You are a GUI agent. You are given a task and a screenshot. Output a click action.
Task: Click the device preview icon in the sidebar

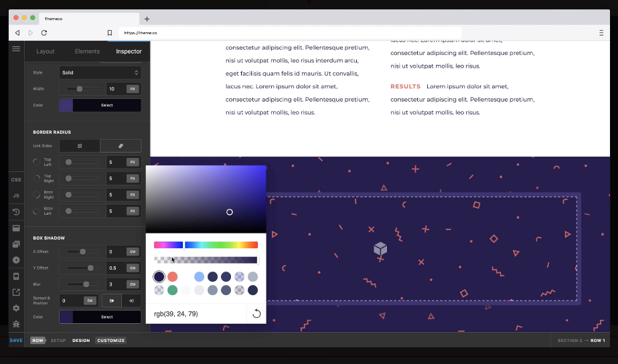(x=16, y=276)
